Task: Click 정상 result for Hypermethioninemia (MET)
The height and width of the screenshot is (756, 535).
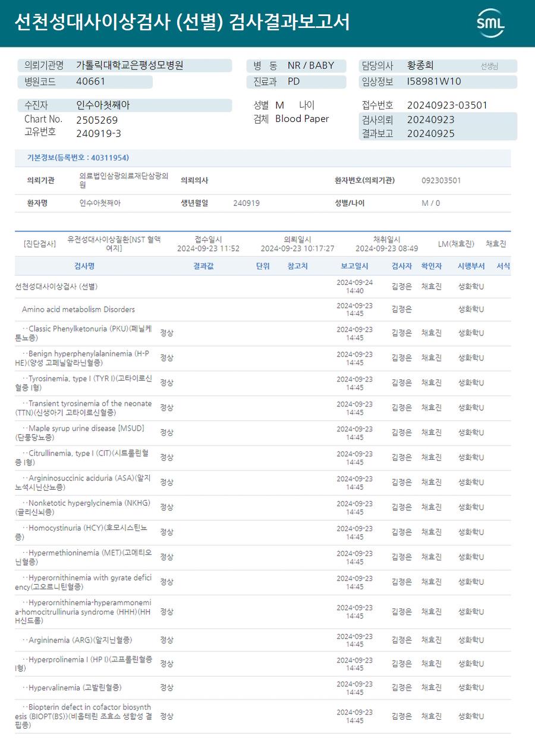Action: tap(166, 557)
